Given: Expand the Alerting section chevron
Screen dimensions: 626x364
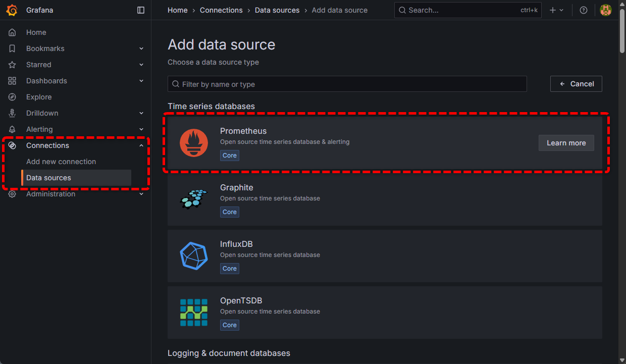Looking at the screenshot, I should (x=141, y=129).
